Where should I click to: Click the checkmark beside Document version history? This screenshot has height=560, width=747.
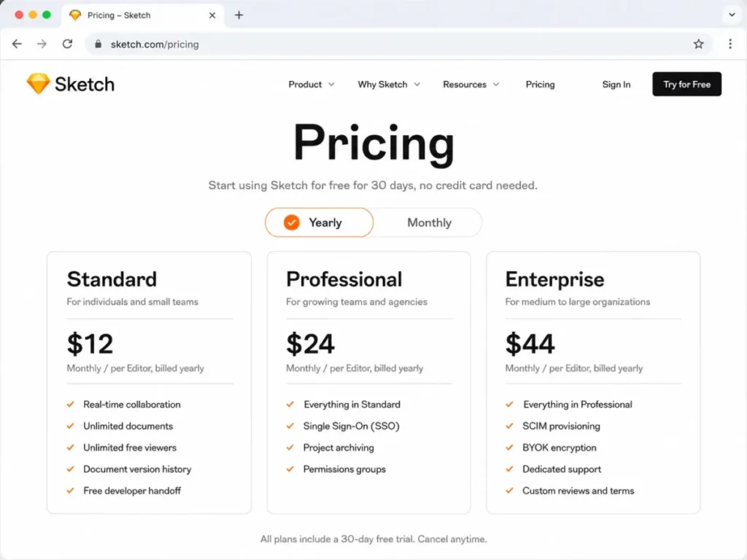point(71,469)
